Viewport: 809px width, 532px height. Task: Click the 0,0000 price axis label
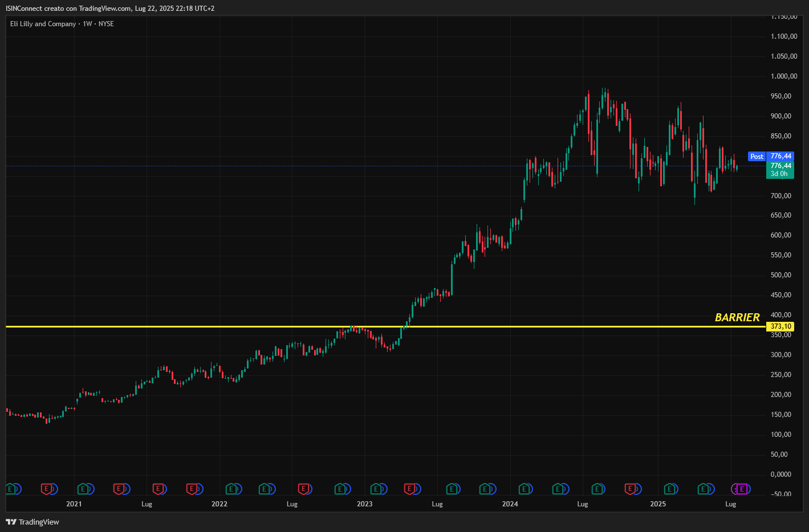click(x=781, y=474)
